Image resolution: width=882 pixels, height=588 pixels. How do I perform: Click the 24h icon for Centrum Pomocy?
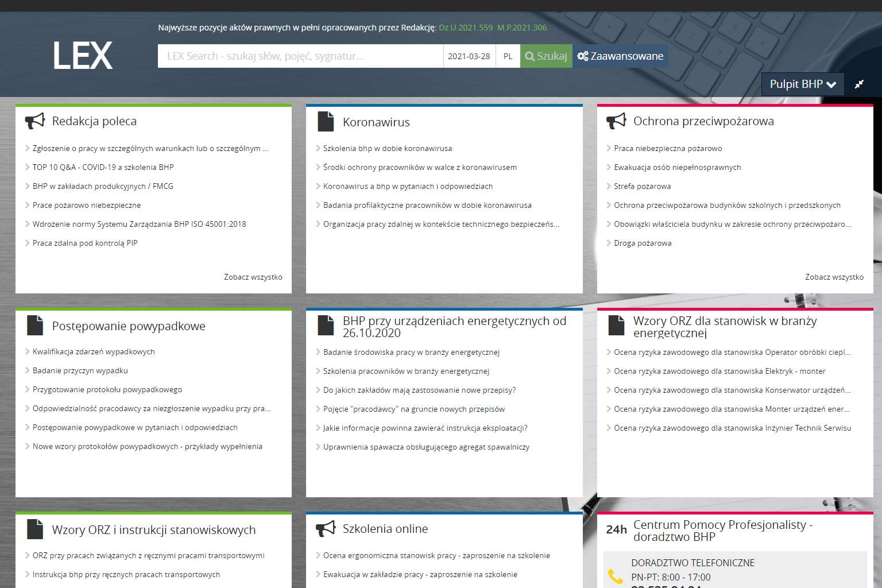616,530
